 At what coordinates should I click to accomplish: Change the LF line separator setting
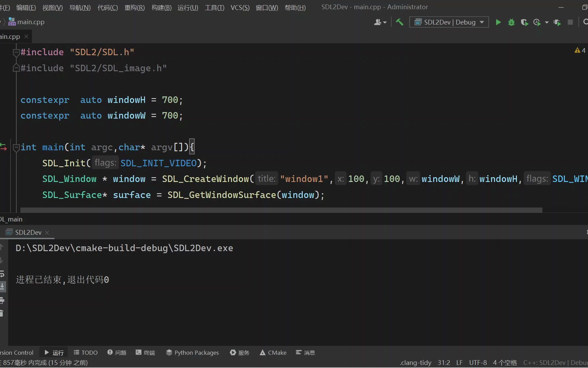click(x=459, y=363)
